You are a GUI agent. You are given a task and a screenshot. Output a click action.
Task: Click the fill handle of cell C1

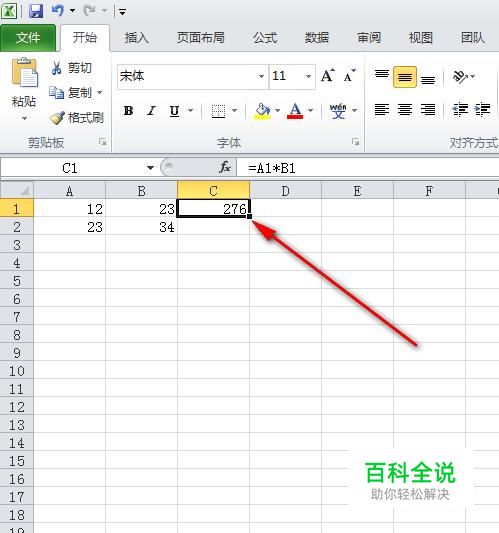(x=250, y=217)
